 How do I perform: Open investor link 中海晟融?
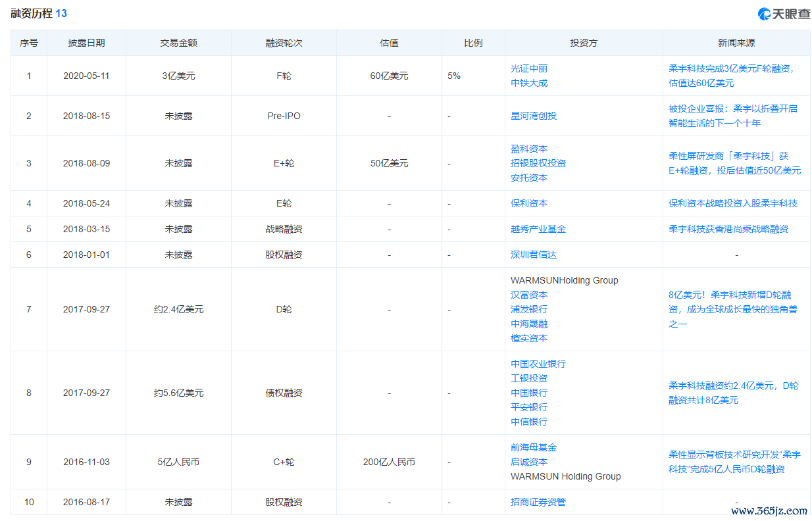529,324
